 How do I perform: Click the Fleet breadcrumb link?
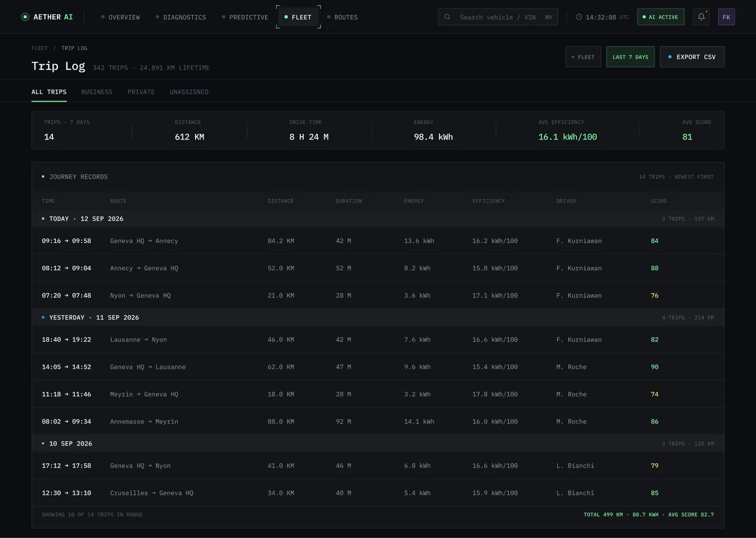[x=39, y=48]
